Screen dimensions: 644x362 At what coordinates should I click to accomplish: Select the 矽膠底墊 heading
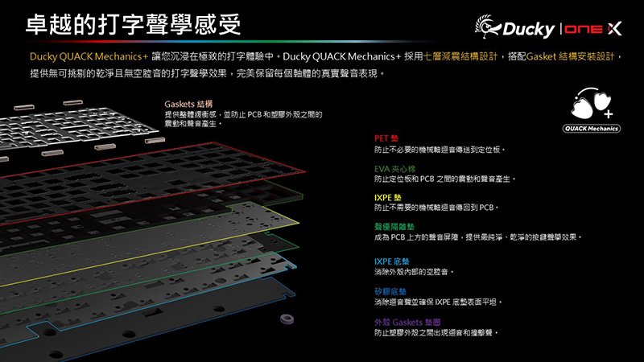pyautogui.click(x=390, y=291)
